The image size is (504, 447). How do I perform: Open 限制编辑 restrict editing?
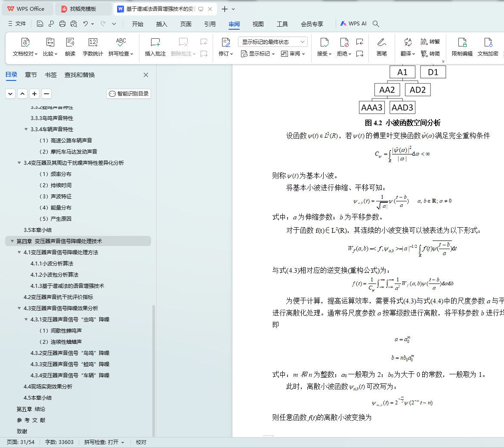[462, 47]
